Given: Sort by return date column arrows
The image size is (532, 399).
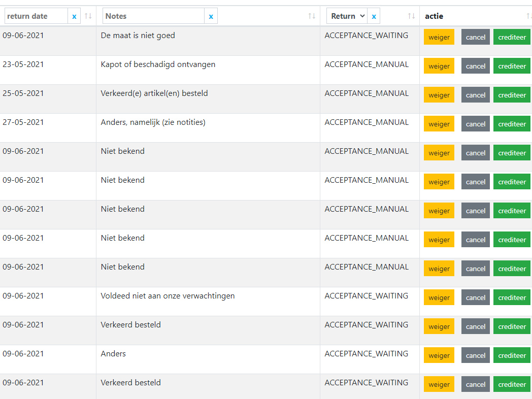Looking at the screenshot, I should pos(88,16).
